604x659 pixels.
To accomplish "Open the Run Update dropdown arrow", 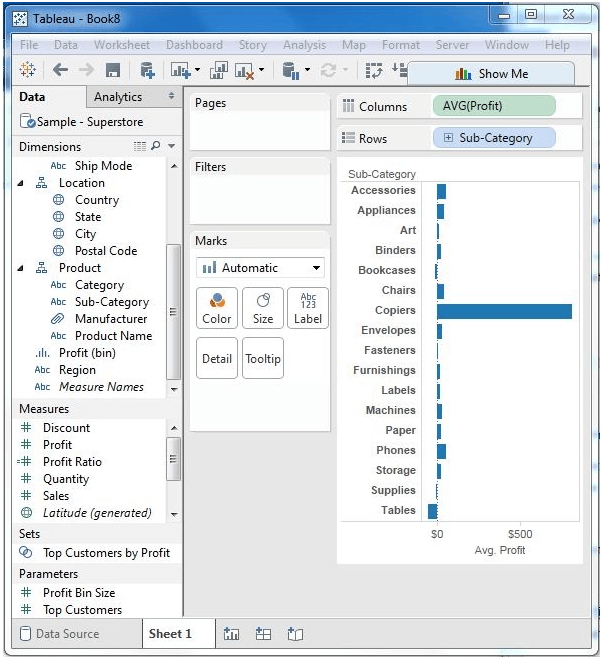I will click(346, 69).
